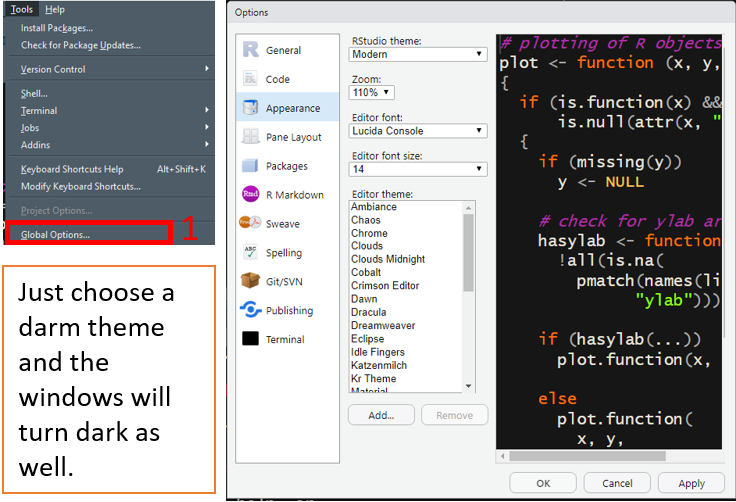Open the Publishing sync icon

[x=250, y=310]
